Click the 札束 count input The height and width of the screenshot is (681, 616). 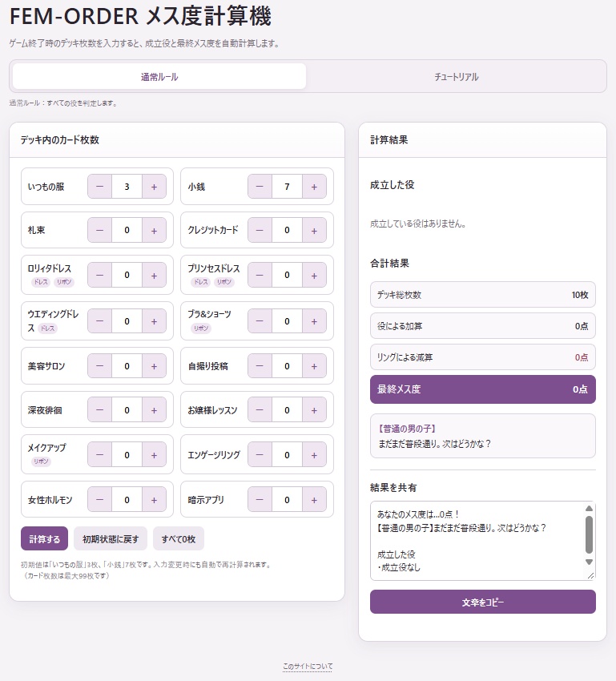[127, 230]
